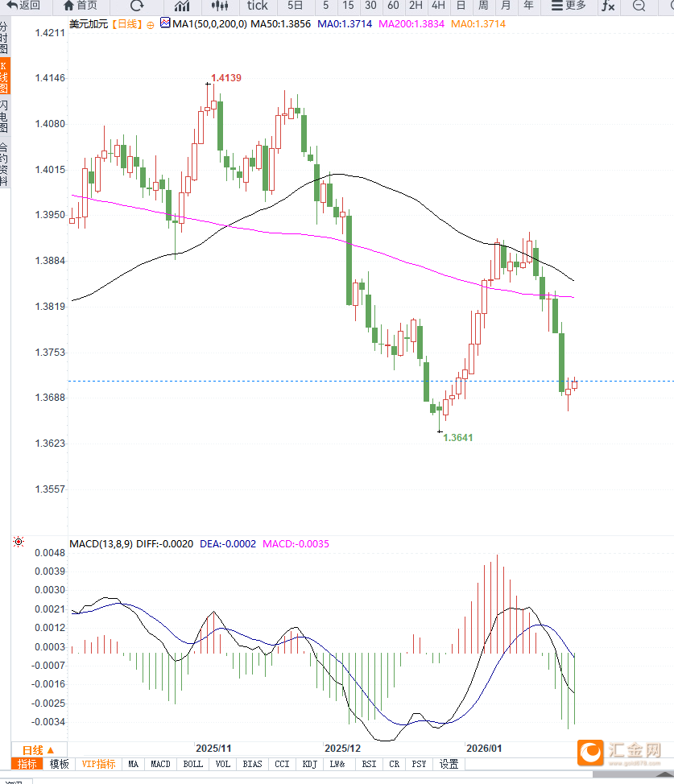Viewport: 674px width, 784px height.
Task: Select the 指标 bottom tab
Action: click(27, 764)
